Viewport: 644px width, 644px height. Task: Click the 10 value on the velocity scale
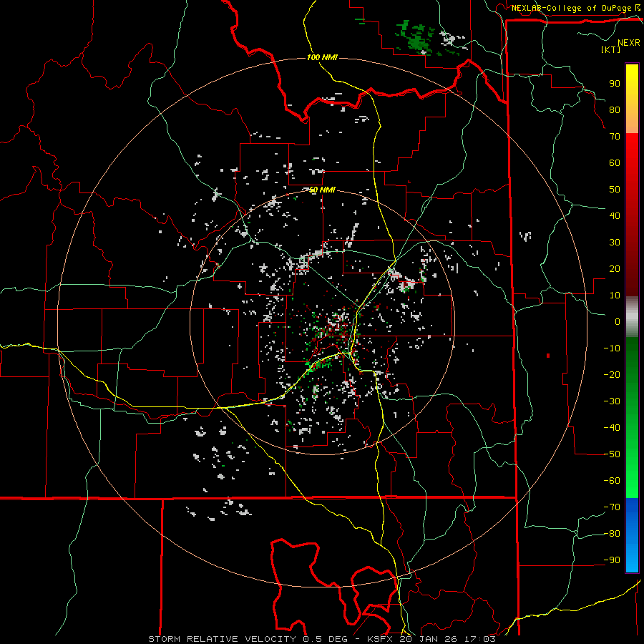615,296
